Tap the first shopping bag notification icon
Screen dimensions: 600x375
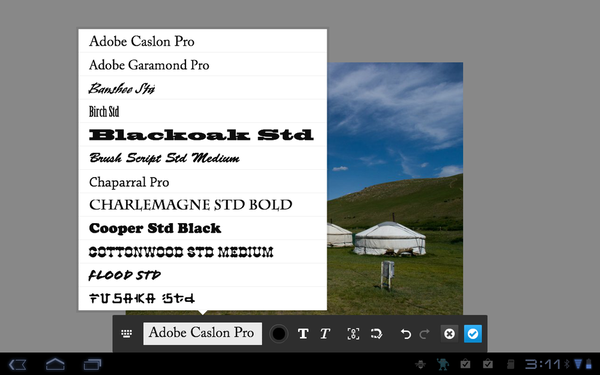pyautogui.click(x=465, y=364)
